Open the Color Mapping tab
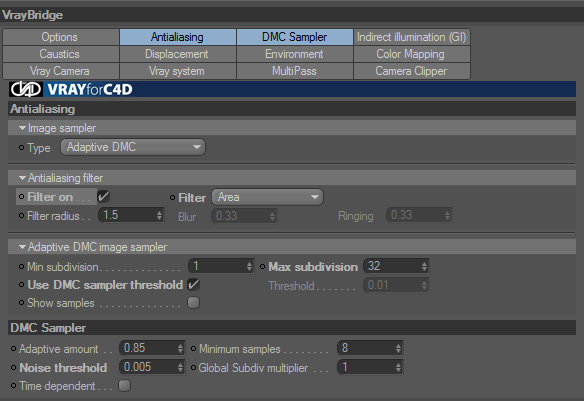584x401 pixels. coord(412,54)
